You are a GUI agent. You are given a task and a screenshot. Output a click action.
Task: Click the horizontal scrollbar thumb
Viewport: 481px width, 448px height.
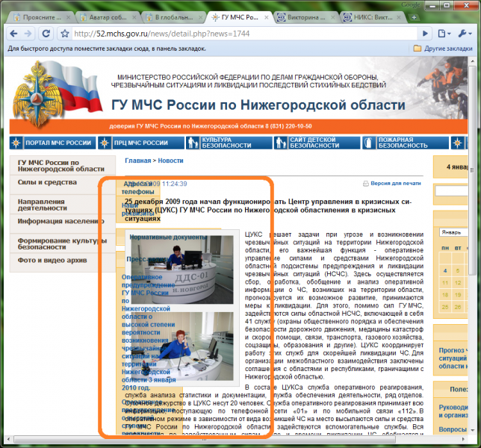pyautogui.click(x=205, y=440)
